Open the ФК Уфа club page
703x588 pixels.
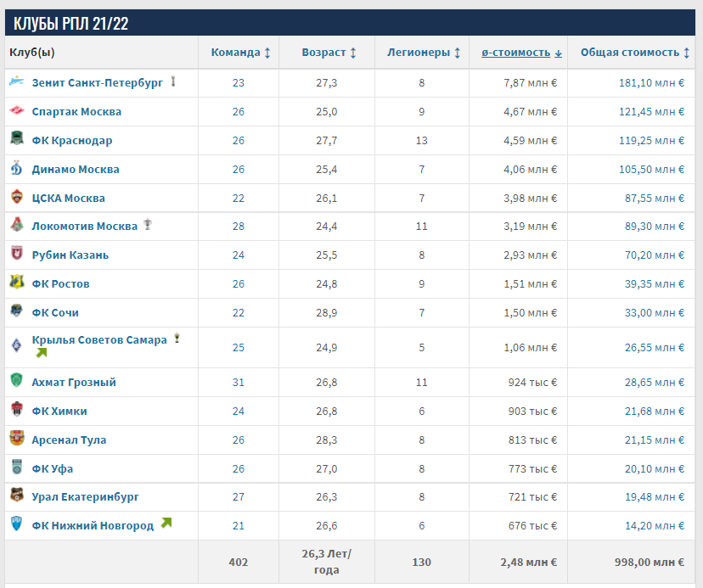(52, 468)
